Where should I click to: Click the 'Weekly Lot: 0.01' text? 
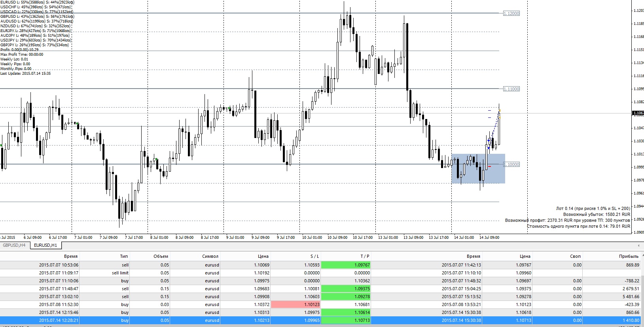coord(14,59)
